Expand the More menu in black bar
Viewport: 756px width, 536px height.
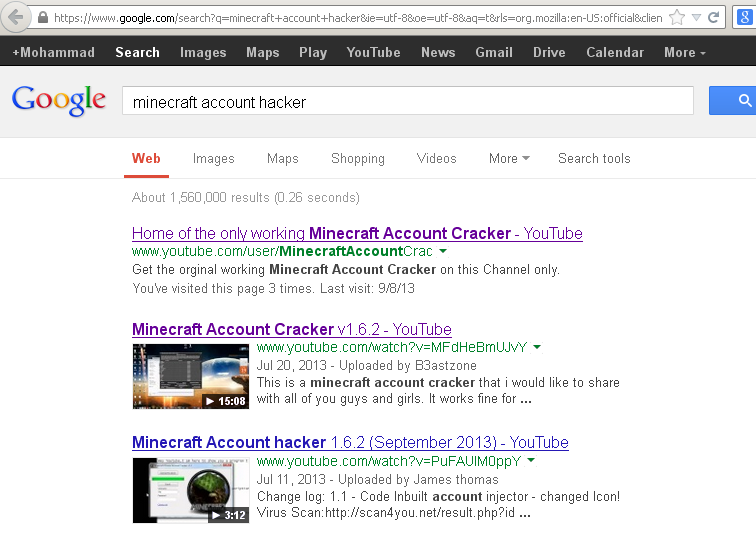point(685,52)
